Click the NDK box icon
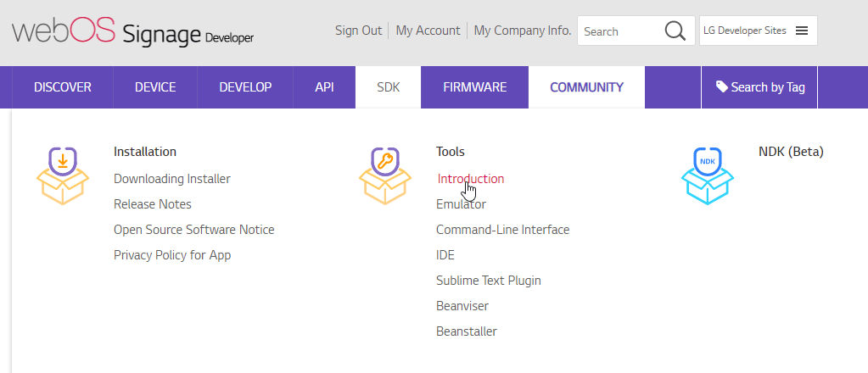Viewport: 868px width, 373px height. 708,176
